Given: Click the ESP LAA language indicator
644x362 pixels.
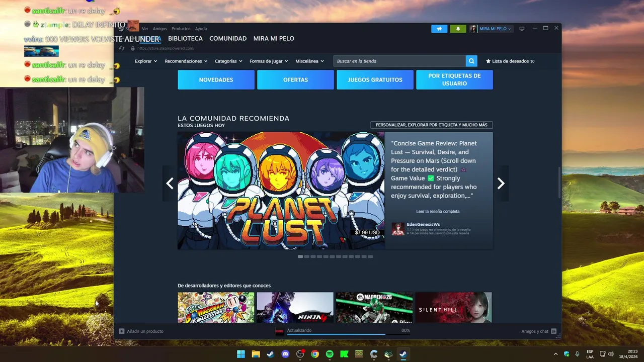Looking at the screenshot, I should [590, 354].
